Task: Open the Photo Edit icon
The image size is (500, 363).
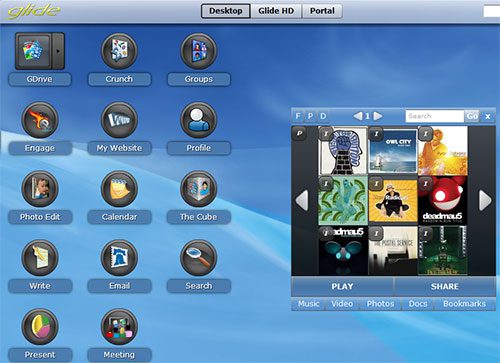Action: tap(40, 189)
